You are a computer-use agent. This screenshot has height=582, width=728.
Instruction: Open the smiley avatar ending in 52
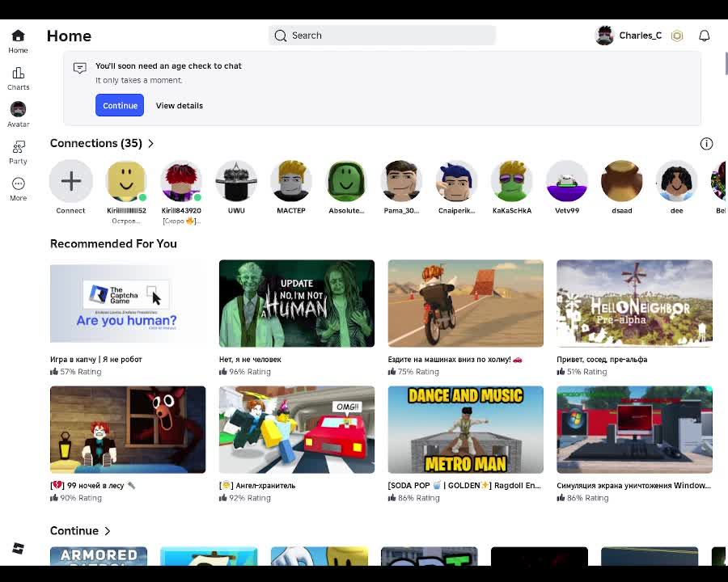126,181
